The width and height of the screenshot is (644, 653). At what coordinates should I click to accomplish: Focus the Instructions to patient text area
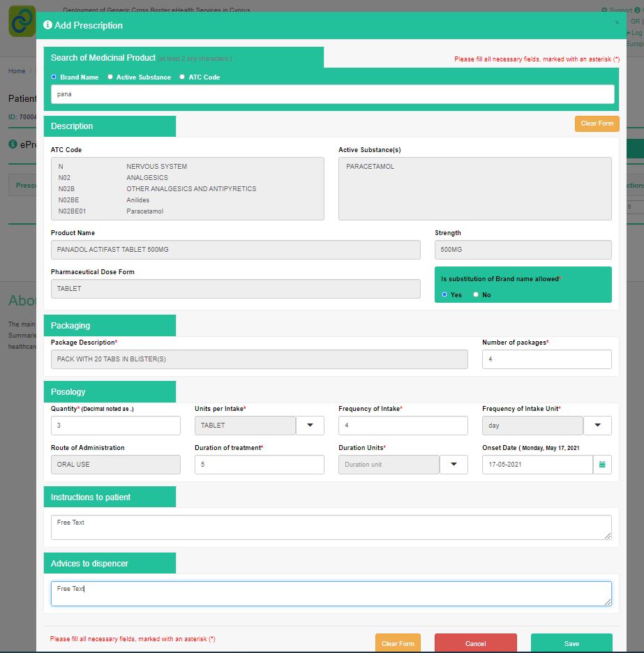coord(331,527)
